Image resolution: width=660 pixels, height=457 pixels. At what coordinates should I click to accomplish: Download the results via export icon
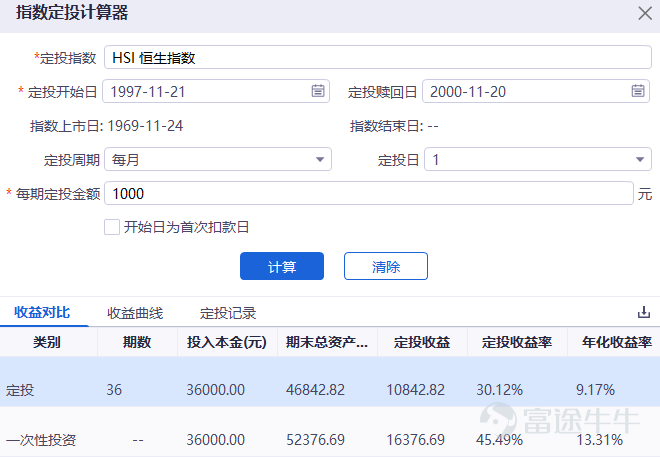[644, 312]
